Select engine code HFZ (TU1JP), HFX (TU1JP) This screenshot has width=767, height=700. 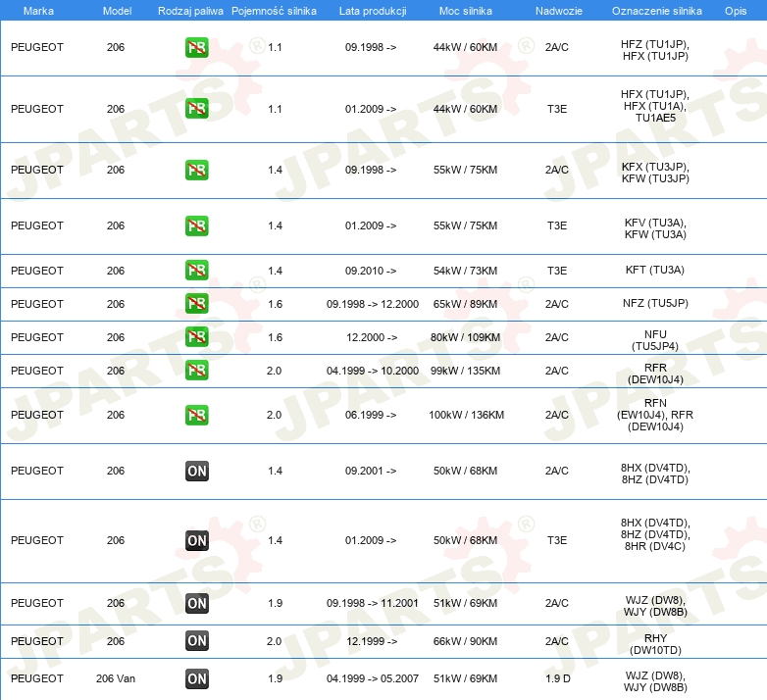coord(655,50)
